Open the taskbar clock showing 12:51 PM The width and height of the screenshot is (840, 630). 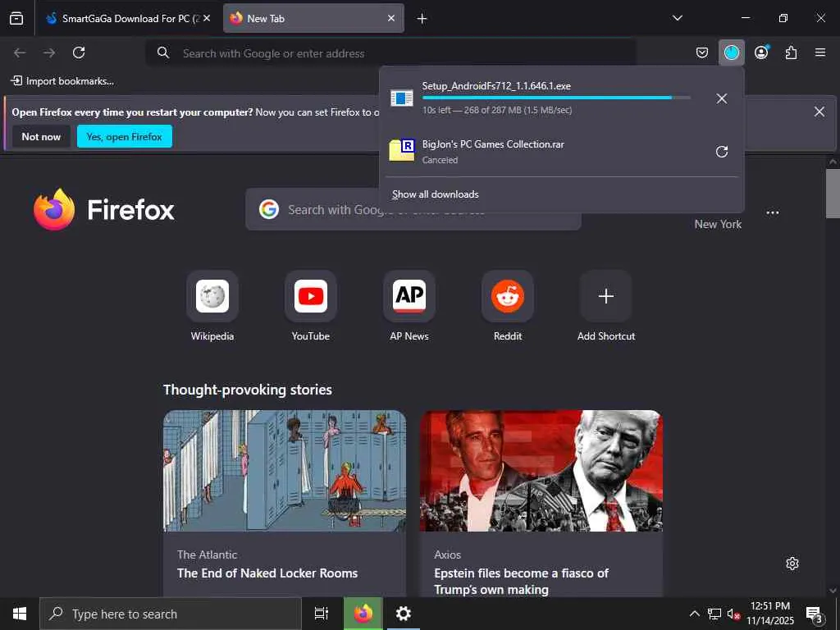[770, 614]
